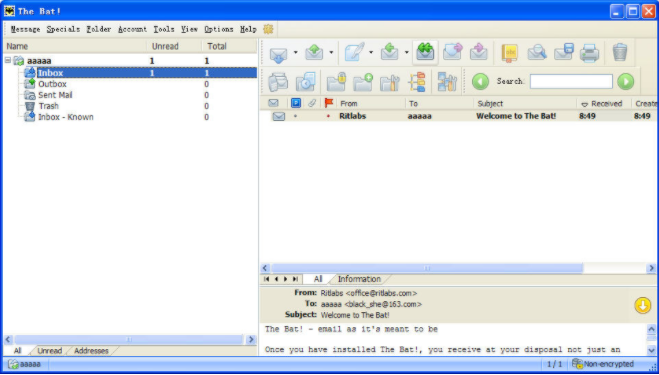Click the message body scrollbar down arrow

pyautogui.click(x=651, y=350)
